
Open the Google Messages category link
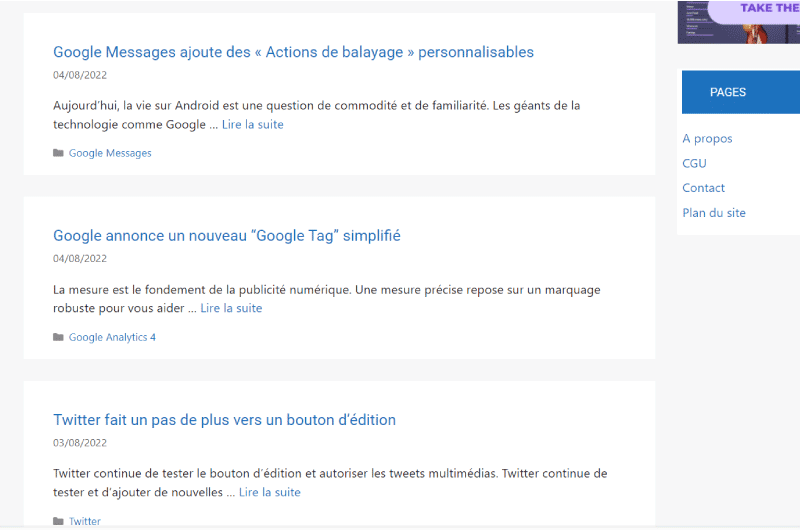(x=110, y=153)
